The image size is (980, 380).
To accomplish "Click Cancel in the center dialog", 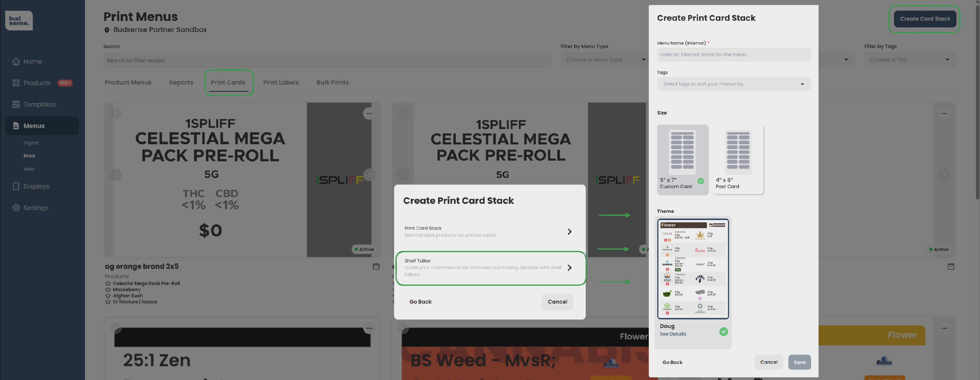I will click(557, 302).
